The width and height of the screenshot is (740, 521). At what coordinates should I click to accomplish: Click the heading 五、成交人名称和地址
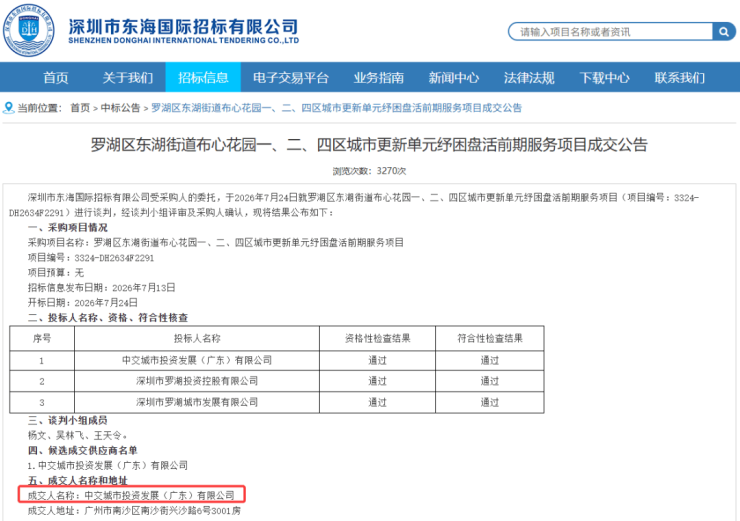coord(77,480)
